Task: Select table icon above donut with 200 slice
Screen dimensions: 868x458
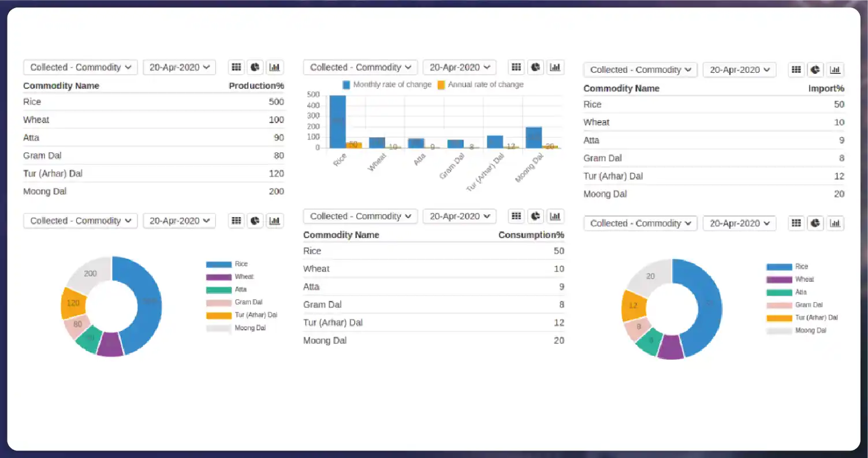Action: (x=236, y=221)
